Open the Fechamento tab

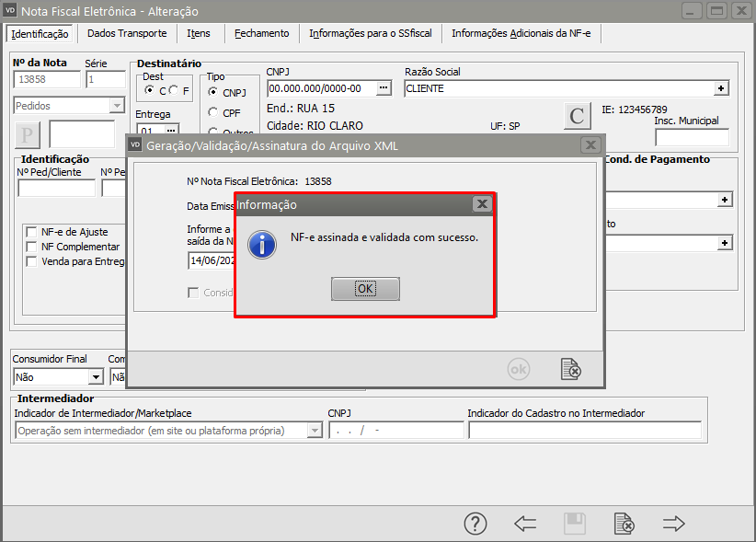point(261,33)
